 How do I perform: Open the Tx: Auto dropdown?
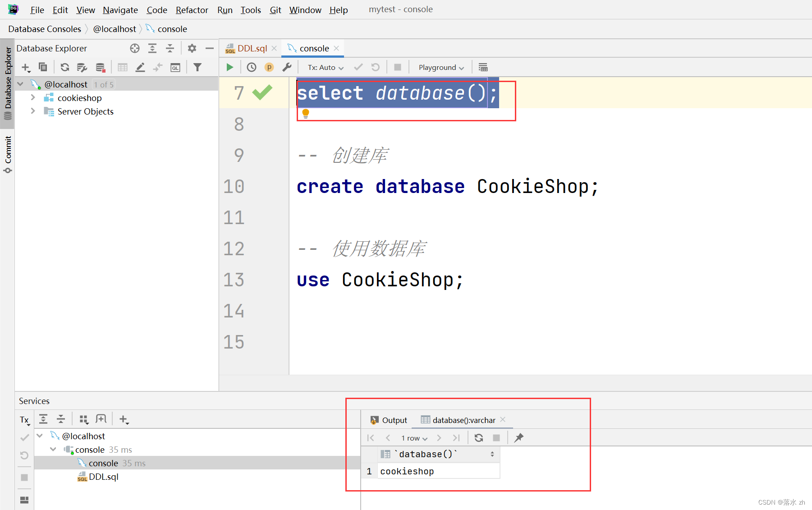(x=326, y=67)
